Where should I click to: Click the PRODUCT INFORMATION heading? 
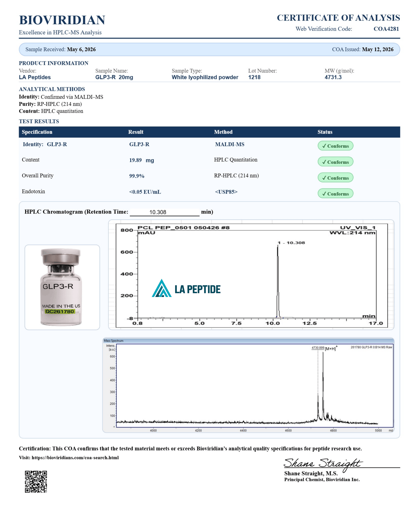pos(54,63)
